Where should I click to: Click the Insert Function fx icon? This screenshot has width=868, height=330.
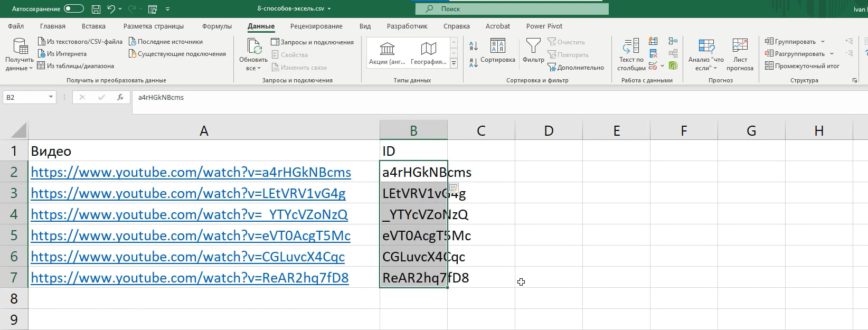pos(120,97)
